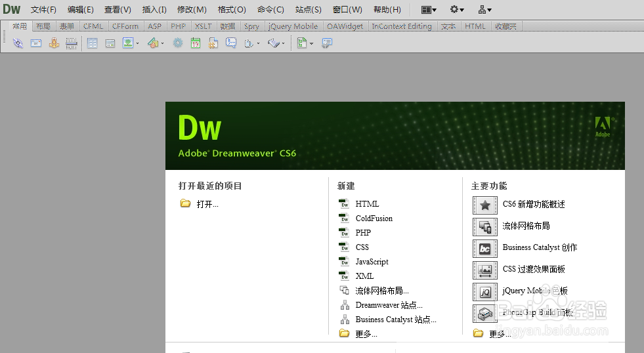
Task: Switch to the 收藏夹 insert tab
Action: pyautogui.click(x=505, y=26)
